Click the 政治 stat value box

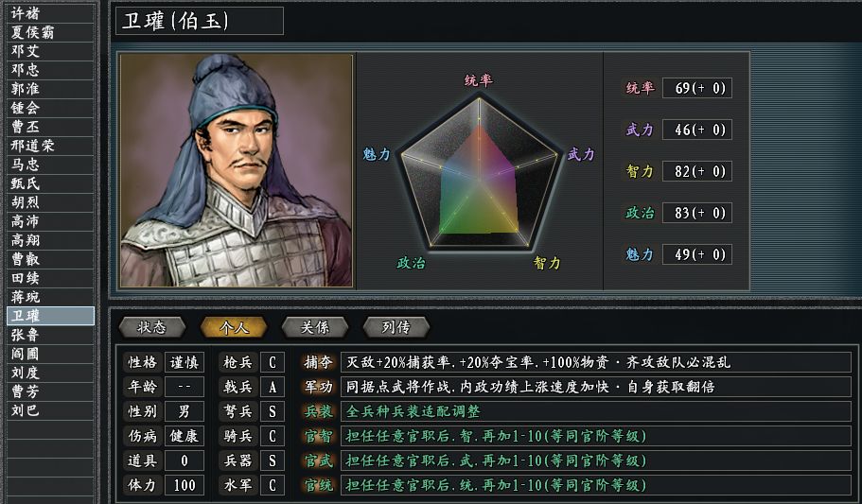click(x=696, y=213)
